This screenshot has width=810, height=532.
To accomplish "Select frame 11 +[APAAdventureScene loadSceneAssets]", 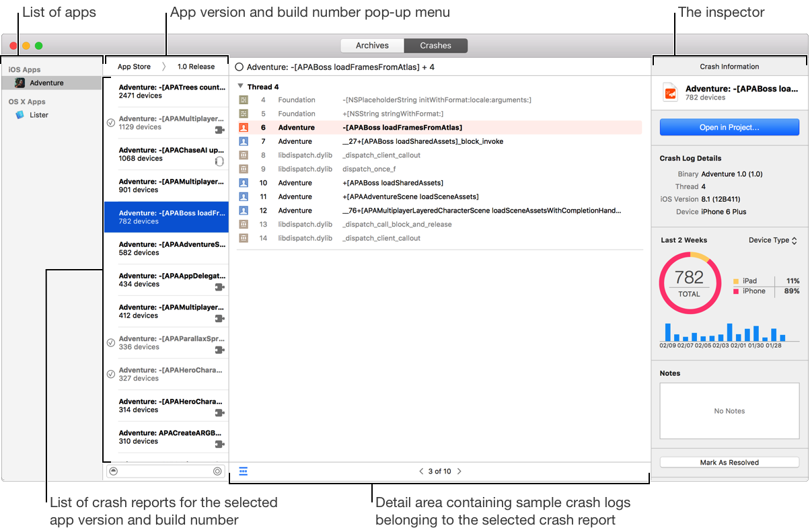I will 440,196.
